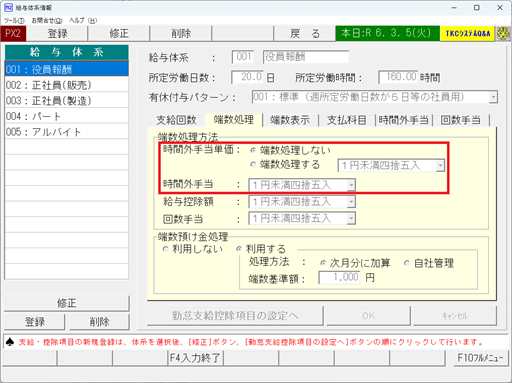Click the キャンセル button

455,316
